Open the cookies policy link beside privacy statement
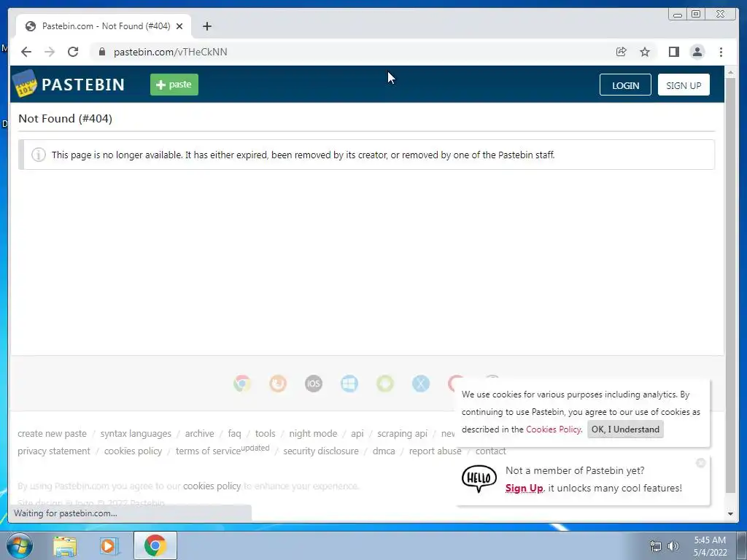 133,451
